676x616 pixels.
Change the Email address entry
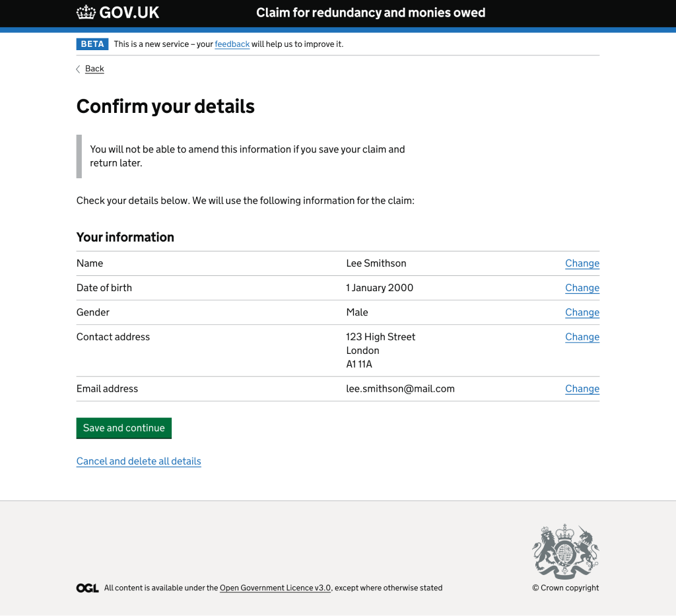click(x=582, y=389)
